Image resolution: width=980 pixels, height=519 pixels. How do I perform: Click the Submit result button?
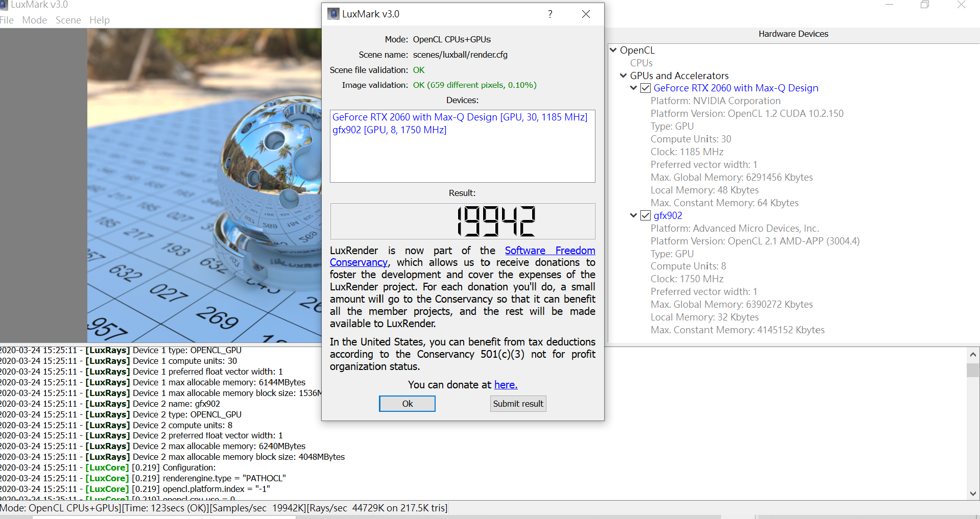(x=518, y=404)
